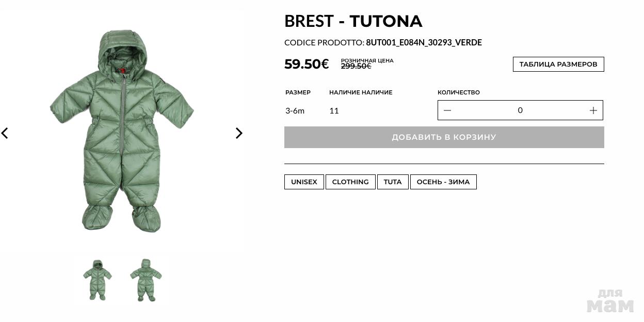Click the availability count 11
This screenshot has height=322, width=644.
334,110
